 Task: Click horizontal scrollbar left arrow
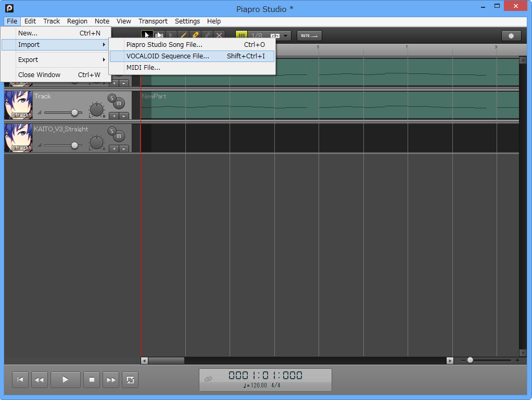point(144,360)
